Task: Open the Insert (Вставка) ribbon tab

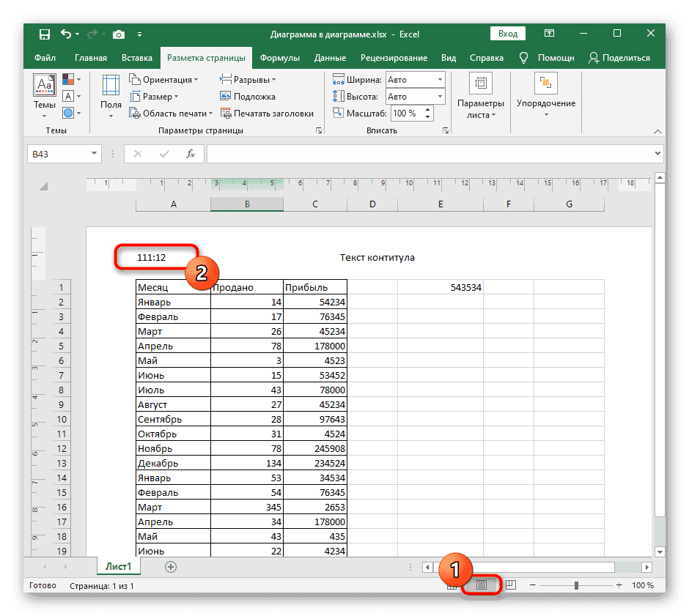Action: (137, 58)
